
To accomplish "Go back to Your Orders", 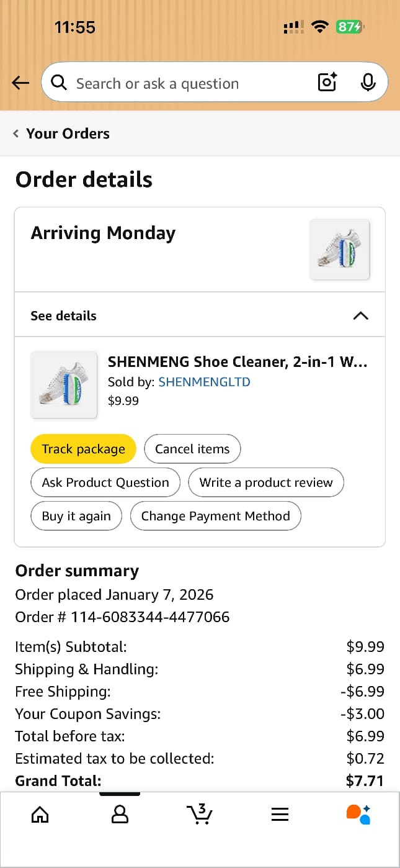I will [x=61, y=133].
